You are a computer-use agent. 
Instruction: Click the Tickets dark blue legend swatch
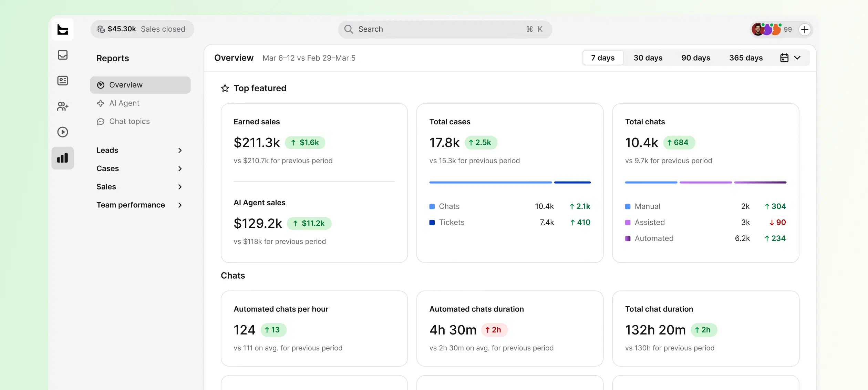pyautogui.click(x=432, y=223)
